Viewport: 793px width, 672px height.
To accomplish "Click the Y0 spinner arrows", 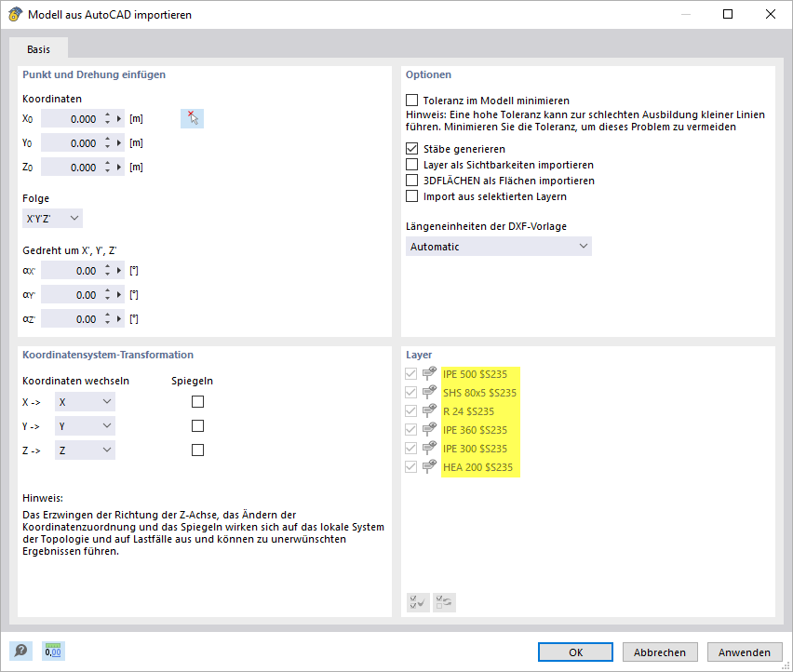I will (x=107, y=142).
